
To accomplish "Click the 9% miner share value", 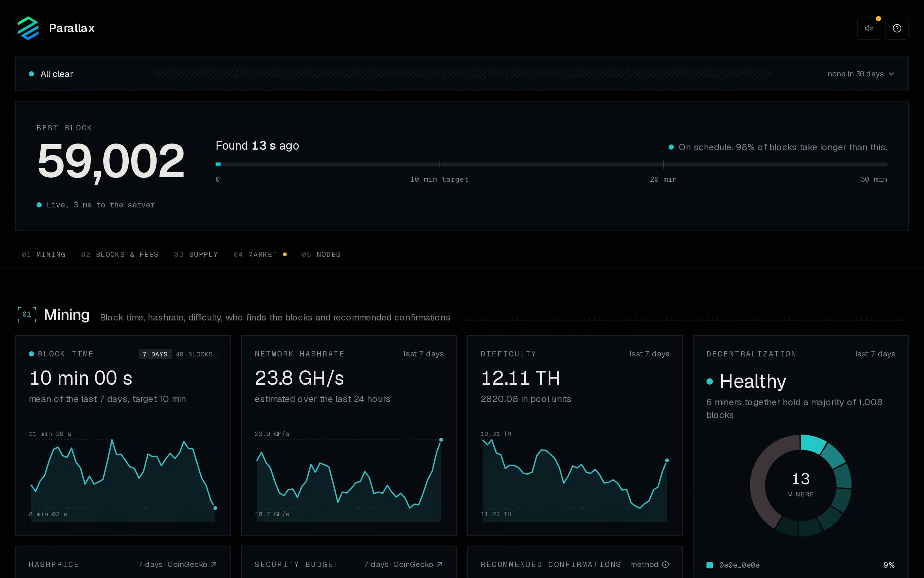I will [x=889, y=565].
